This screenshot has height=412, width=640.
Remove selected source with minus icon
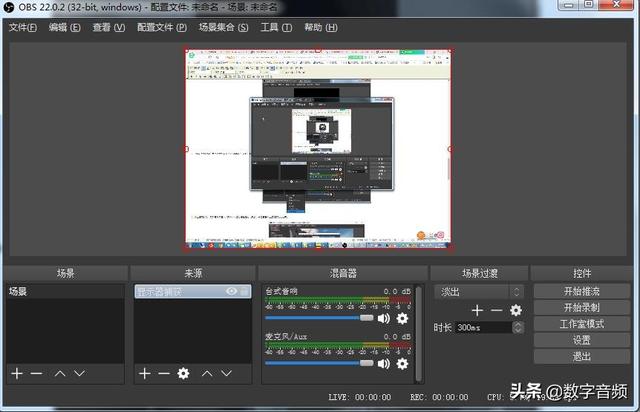[x=164, y=373]
